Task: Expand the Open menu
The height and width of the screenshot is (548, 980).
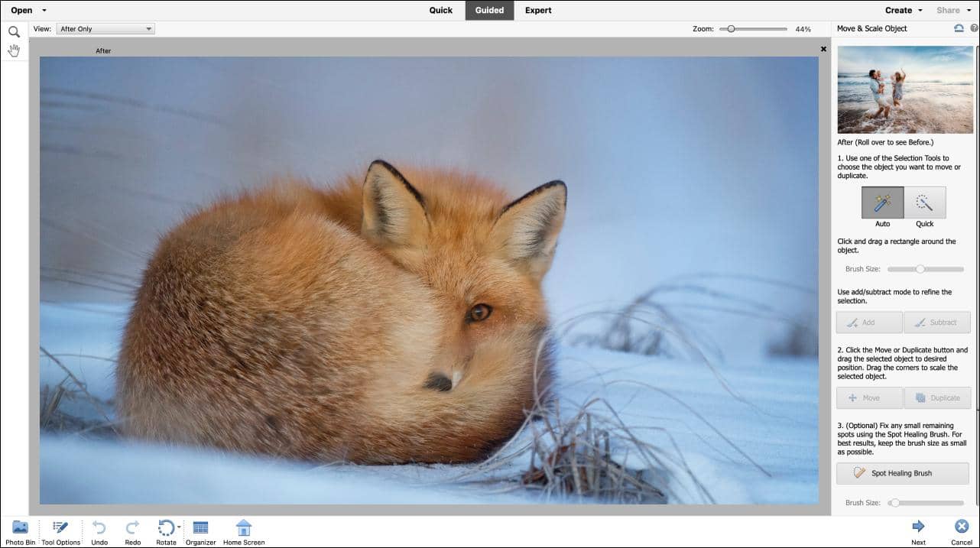Action: [23, 10]
